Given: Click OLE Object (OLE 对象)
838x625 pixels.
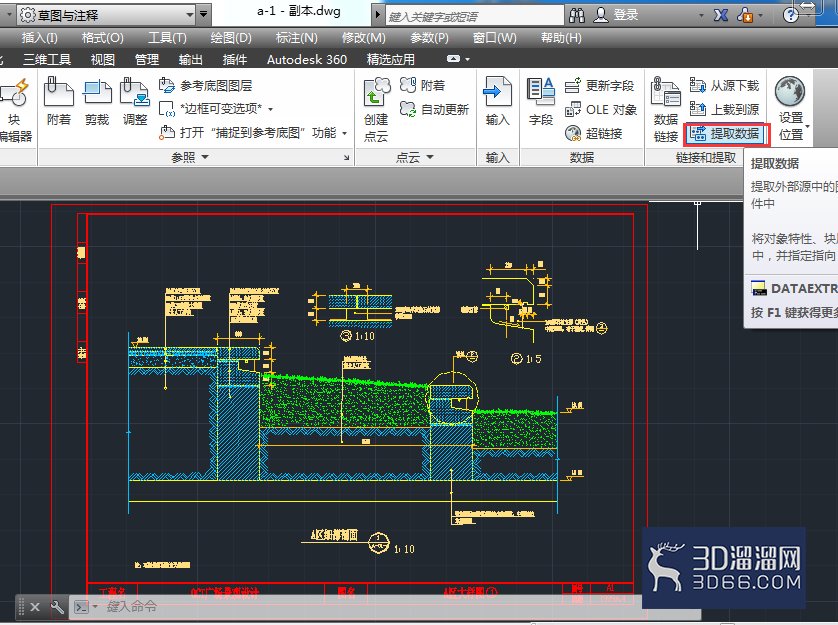Looking at the screenshot, I should coord(601,110).
